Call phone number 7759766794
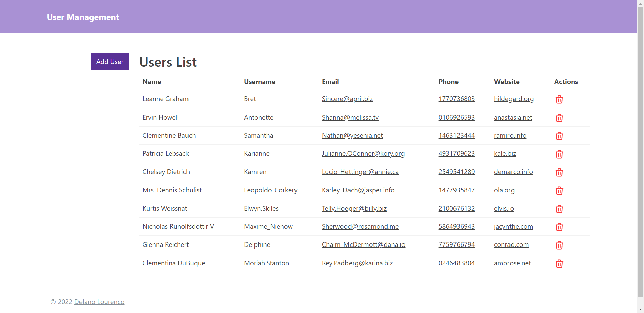This screenshot has height=313, width=644. pos(457,244)
